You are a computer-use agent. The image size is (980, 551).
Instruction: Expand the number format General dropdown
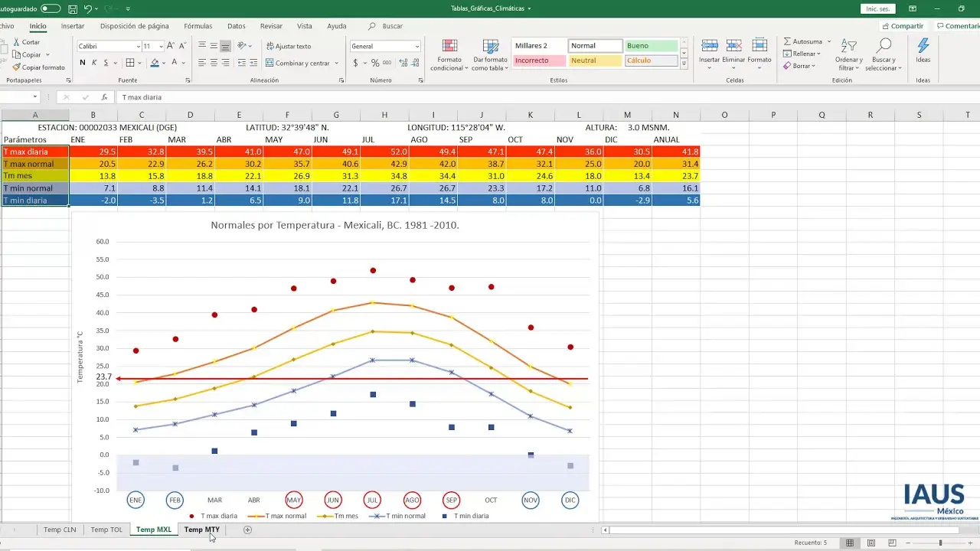pos(417,47)
